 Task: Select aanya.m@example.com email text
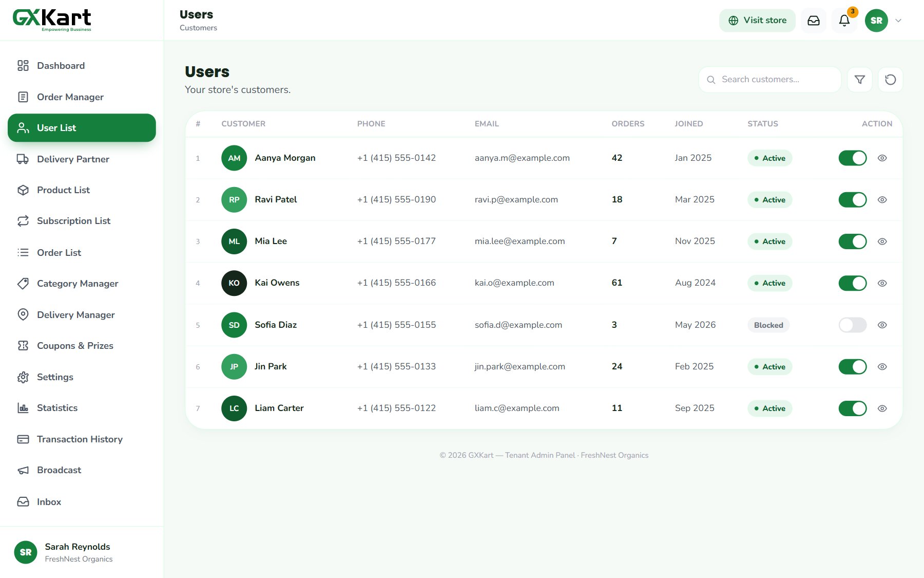click(x=522, y=158)
